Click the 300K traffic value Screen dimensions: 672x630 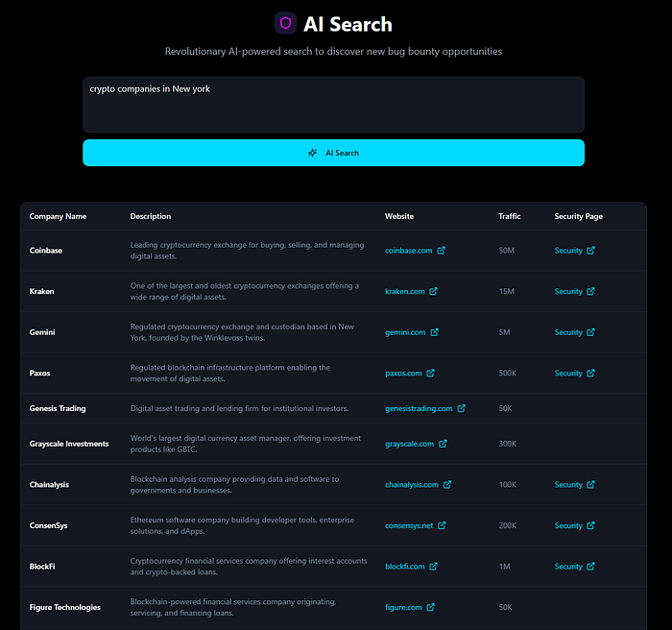click(508, 444)
